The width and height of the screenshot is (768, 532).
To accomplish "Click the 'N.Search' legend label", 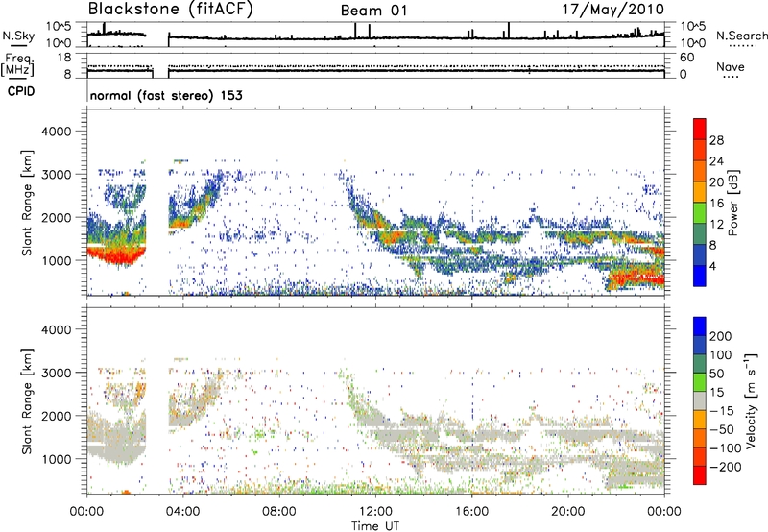I will [741, 36].
